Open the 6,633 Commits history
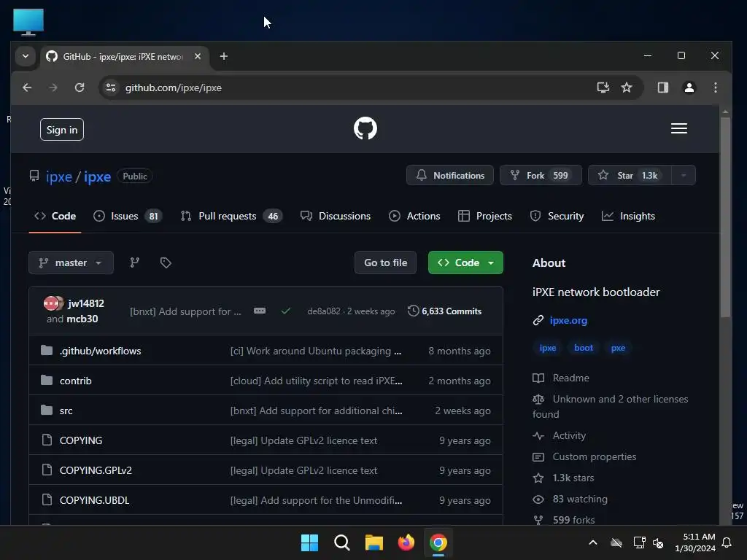The width and height of the screenshot is (747, 560). point(444,311)
